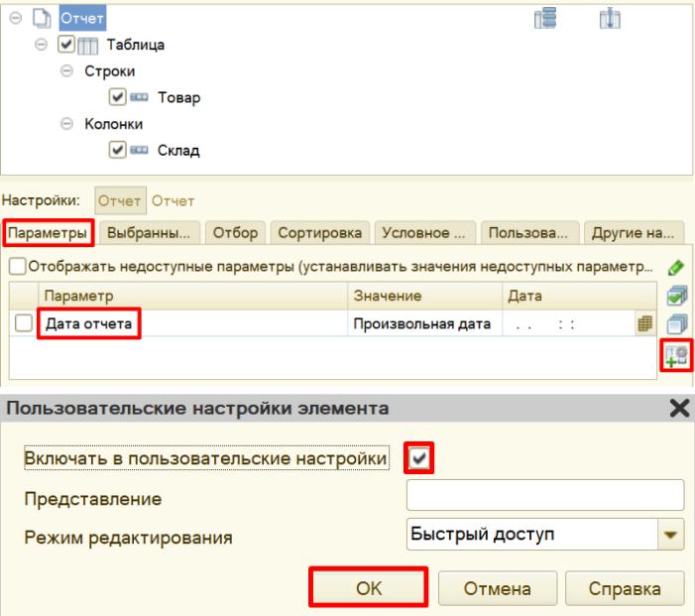Image resolution: width=695 pixels, height=616 pixels.
Task: Open help with the Справка button
Action: coord(625,588)
